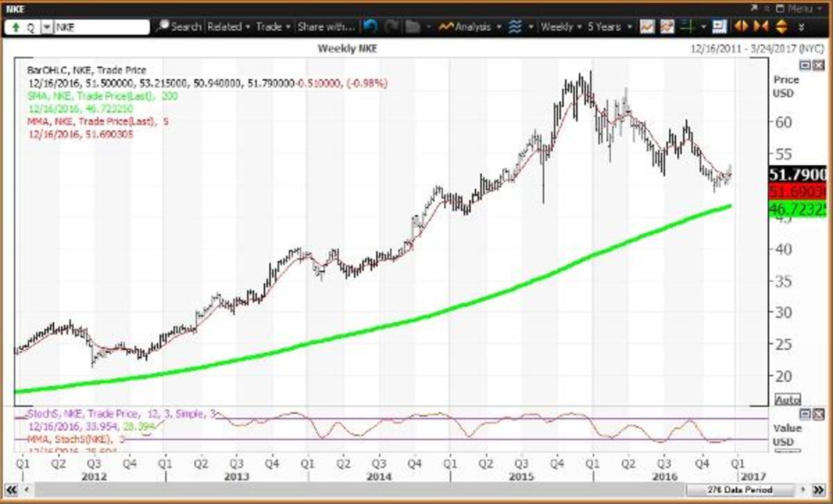
Task: Click the blue undo arrow icon
Action: coord(370,26)
